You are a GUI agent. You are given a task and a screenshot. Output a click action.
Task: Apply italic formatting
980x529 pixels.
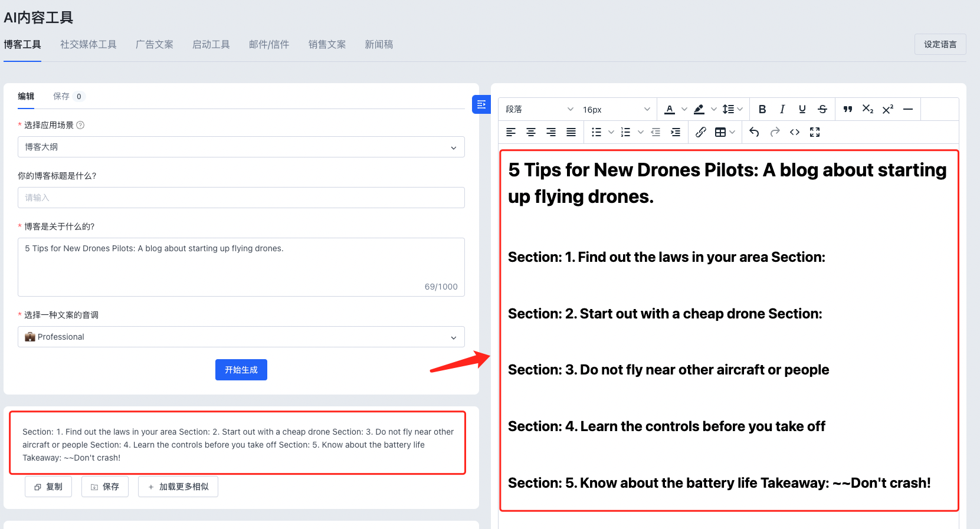(x=782, y=109)
